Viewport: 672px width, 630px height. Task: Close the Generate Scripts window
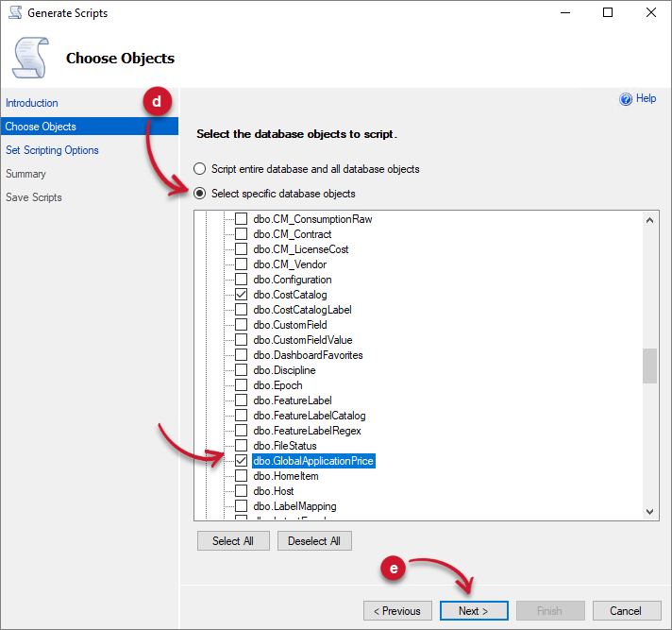tap(651, 12)
